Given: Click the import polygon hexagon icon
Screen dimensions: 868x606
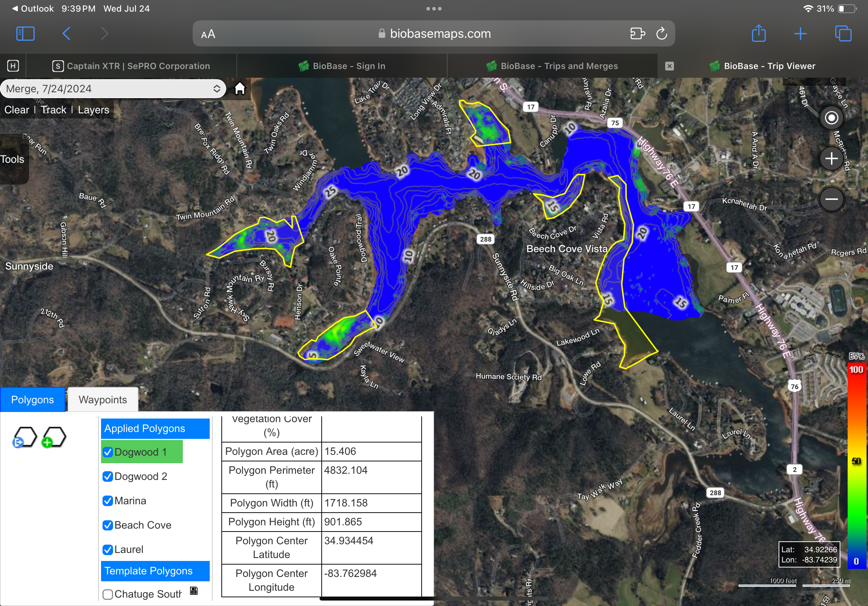Looking at the screenshot, I should coord(25,437).
